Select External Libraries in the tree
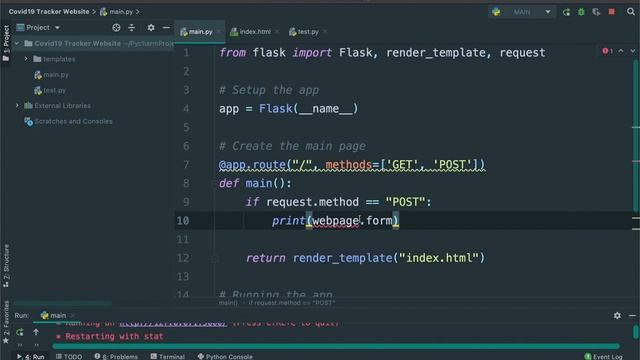 [x=58, y=105]
